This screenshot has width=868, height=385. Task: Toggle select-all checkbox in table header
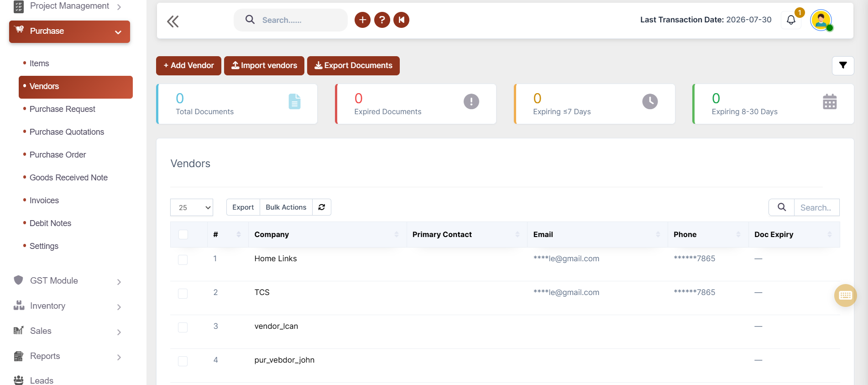click(183, 234)
